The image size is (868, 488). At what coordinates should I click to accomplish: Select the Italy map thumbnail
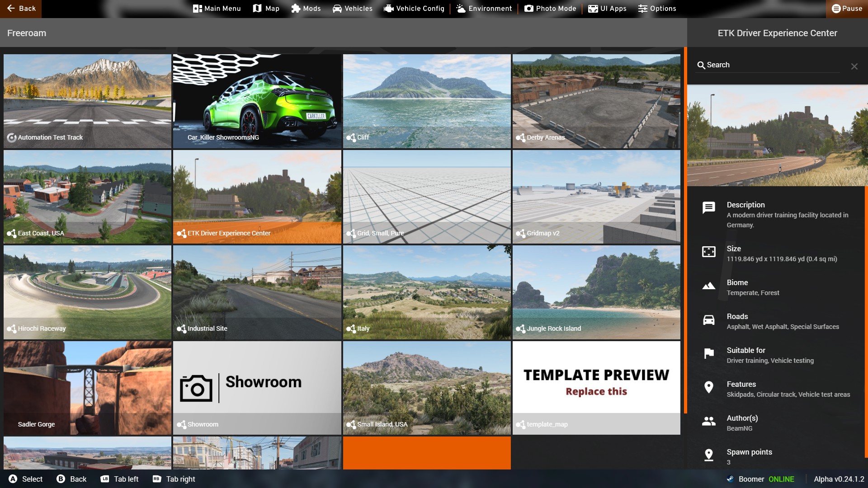point(427,292)
